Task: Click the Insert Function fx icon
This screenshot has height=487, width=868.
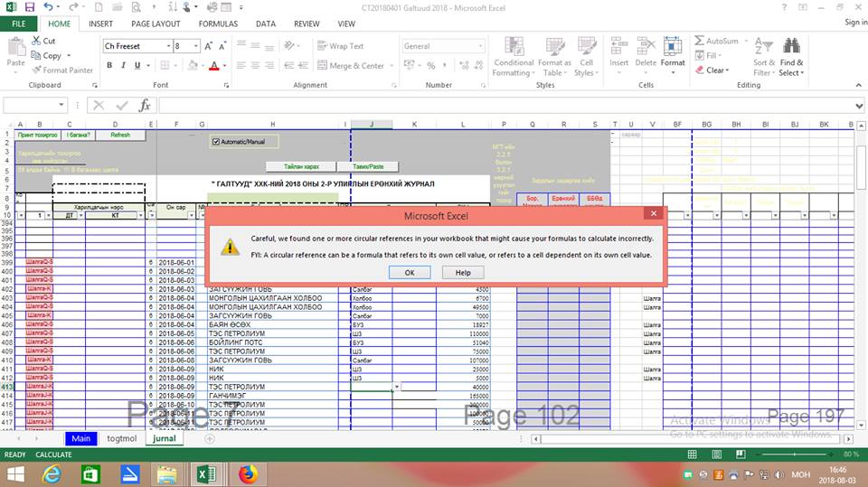Action: tap(144, 105)
